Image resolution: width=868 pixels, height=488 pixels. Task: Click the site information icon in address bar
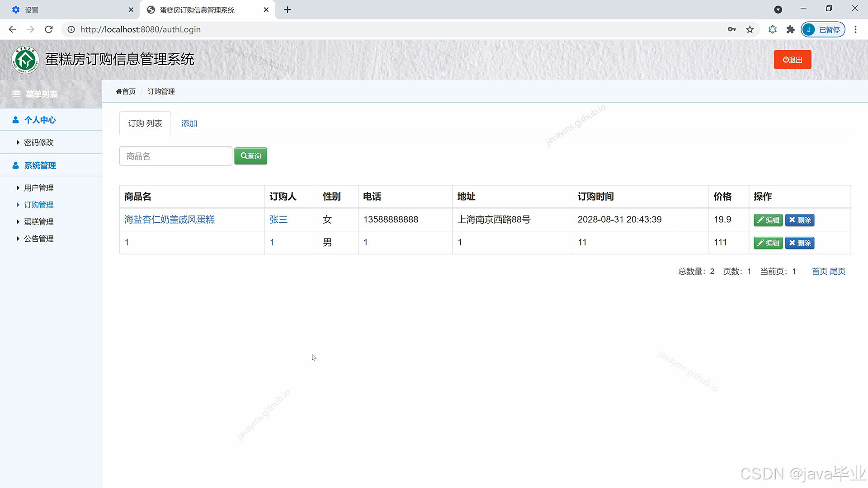click(x=71, y=29)
